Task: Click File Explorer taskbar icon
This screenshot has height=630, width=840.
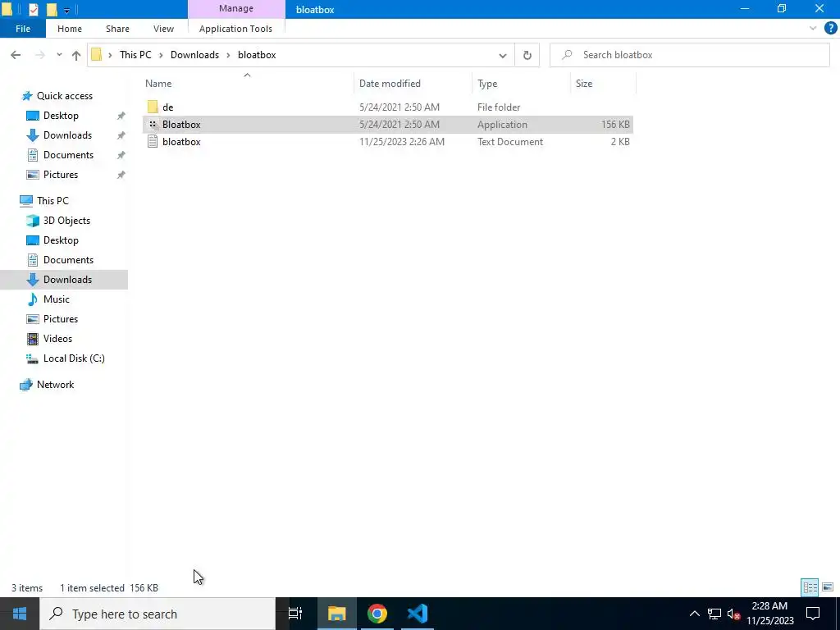Action: click(x=336, y=614)
